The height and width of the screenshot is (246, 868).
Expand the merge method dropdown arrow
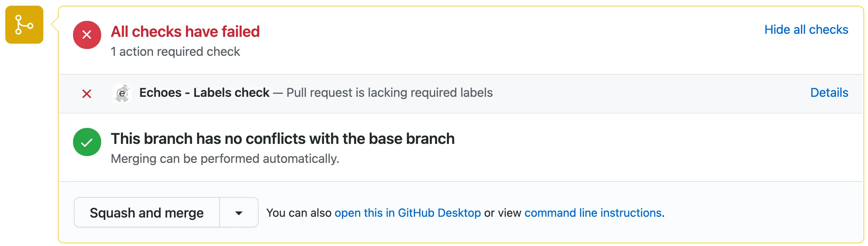pyautogui.click(x=239, y=212)
